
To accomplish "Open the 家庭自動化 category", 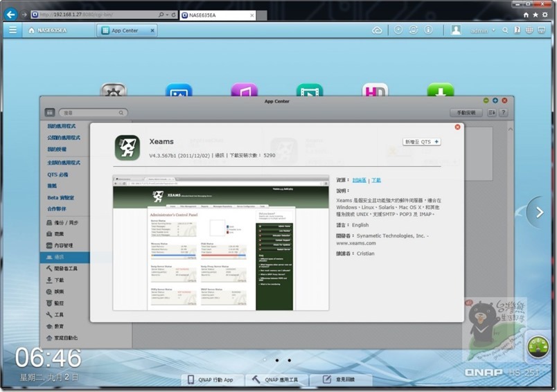I will 62,338.
